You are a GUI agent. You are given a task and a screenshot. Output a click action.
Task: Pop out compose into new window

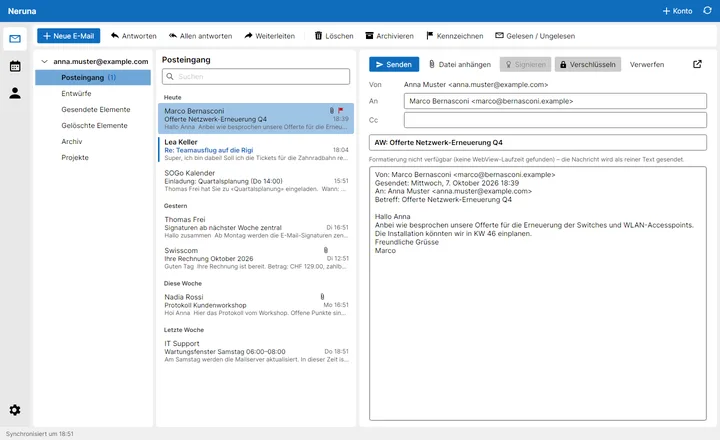(697, 64)
